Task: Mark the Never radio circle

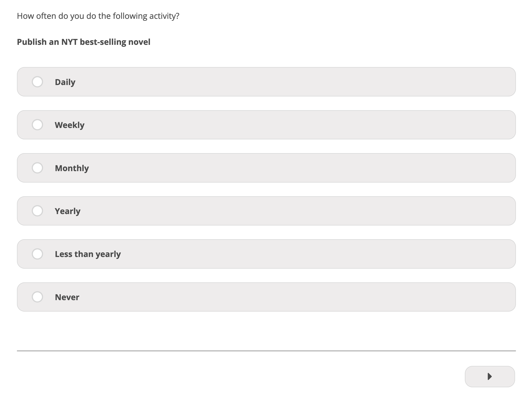Action: click(x=37, y=297)
